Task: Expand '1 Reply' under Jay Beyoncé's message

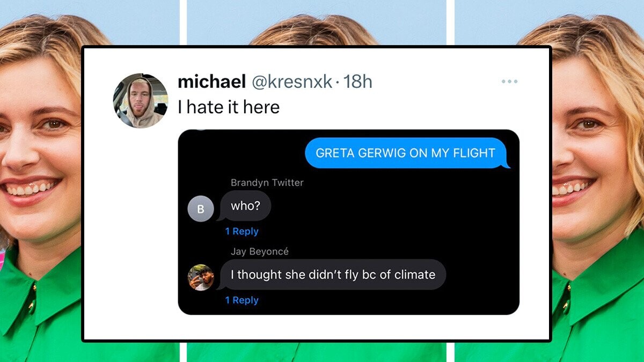Action: tap(241, 300)
